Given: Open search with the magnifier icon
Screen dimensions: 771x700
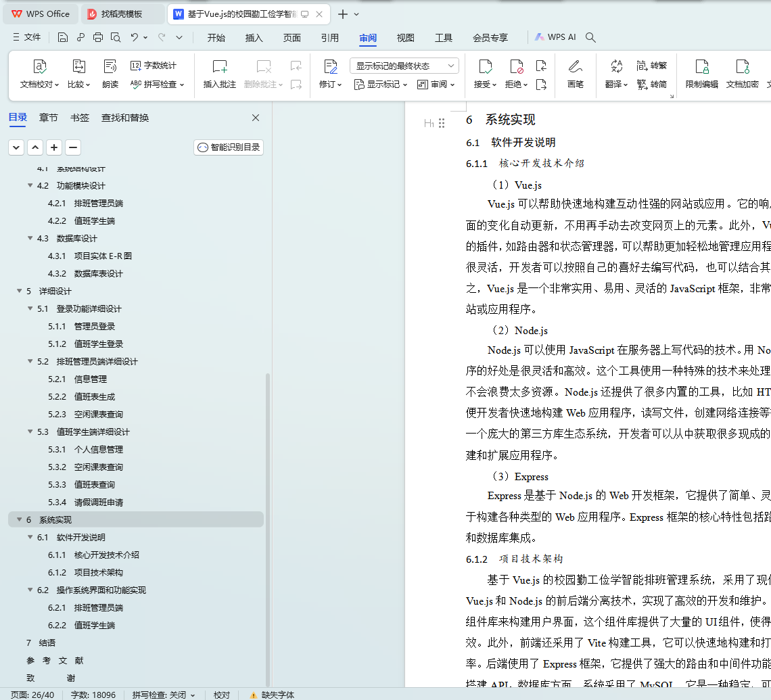Looking at the screenshot, I should coord(590,37).
